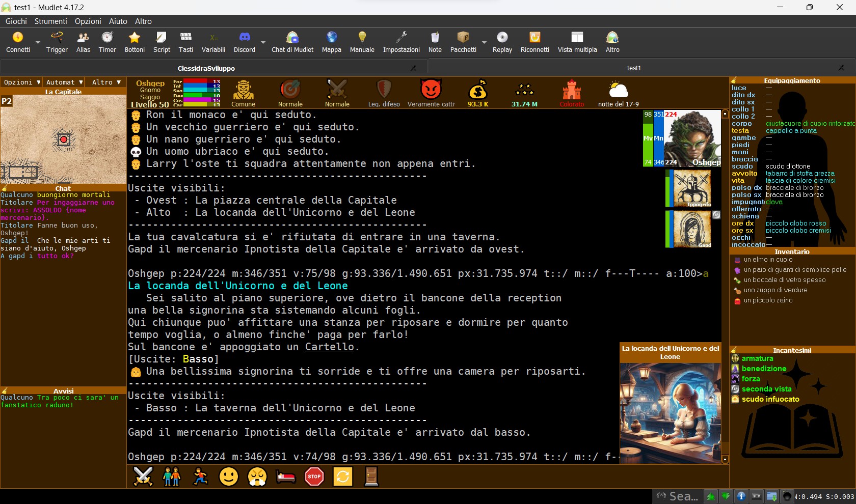Open the Strumenti menu
This screenshot has width=856, height=504.
[x=50, y=21]
